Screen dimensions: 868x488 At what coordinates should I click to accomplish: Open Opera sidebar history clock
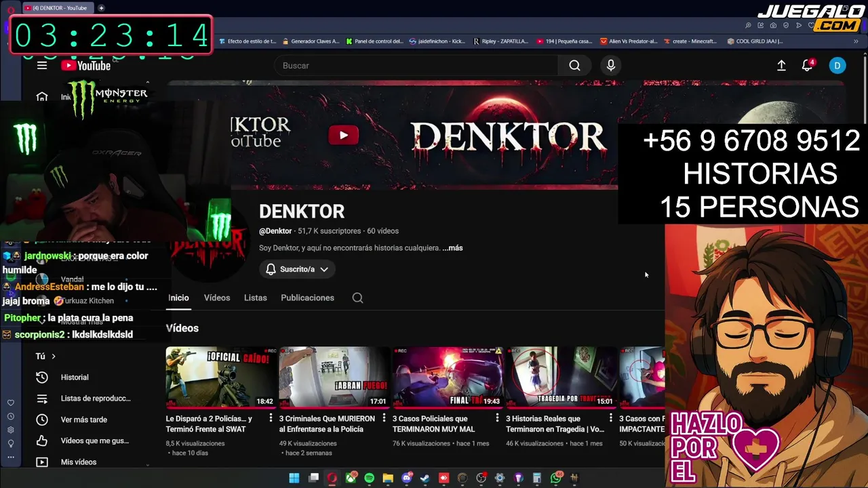(10, 416)
